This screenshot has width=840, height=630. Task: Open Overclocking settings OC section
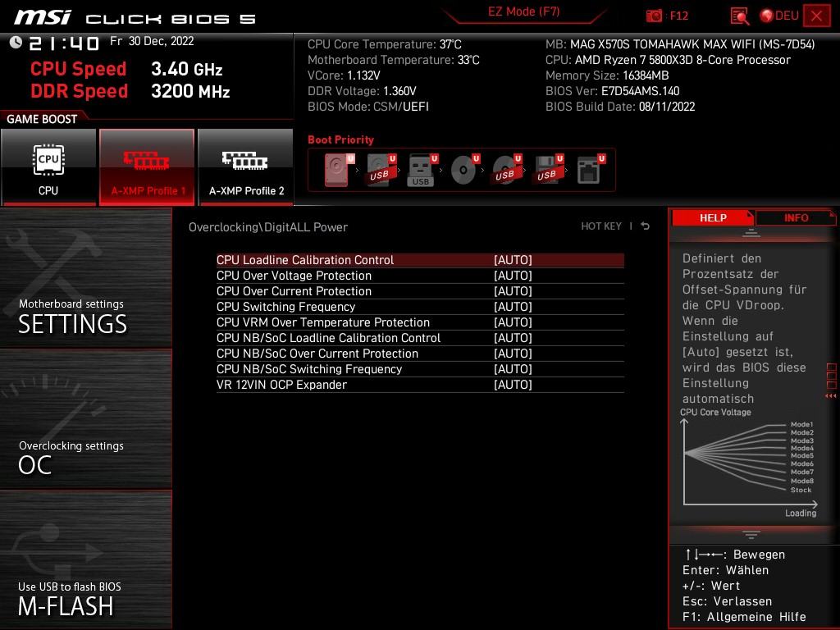pyautogui.click(x=85, y=419)
